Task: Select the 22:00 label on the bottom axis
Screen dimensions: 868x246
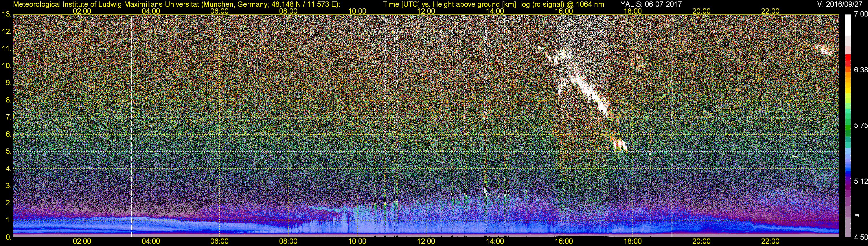Action: (x=770, y=241)
